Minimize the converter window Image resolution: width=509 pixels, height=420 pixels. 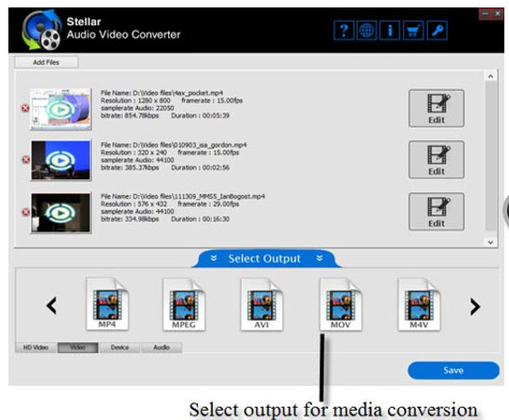485,14
